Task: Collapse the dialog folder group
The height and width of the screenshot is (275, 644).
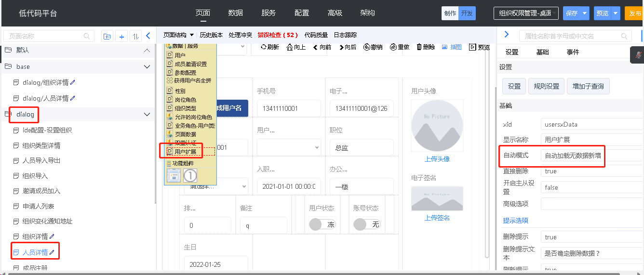Action: coord(147,115)
